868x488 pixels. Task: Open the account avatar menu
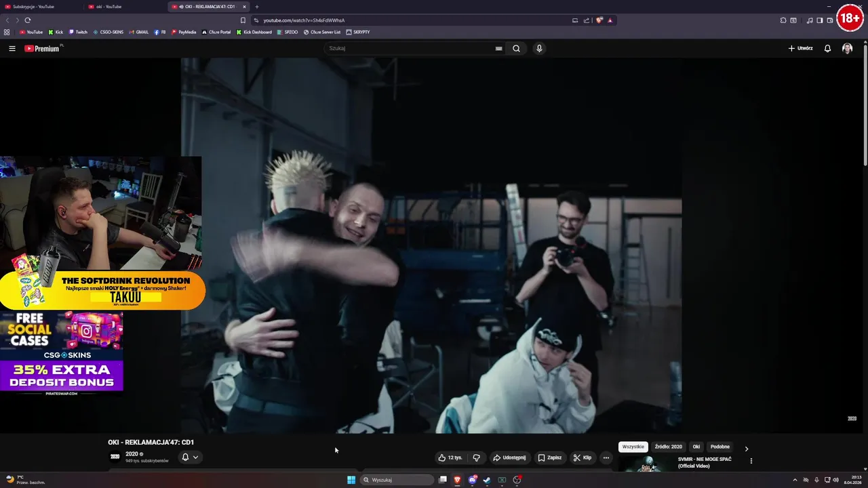[847, 48]
